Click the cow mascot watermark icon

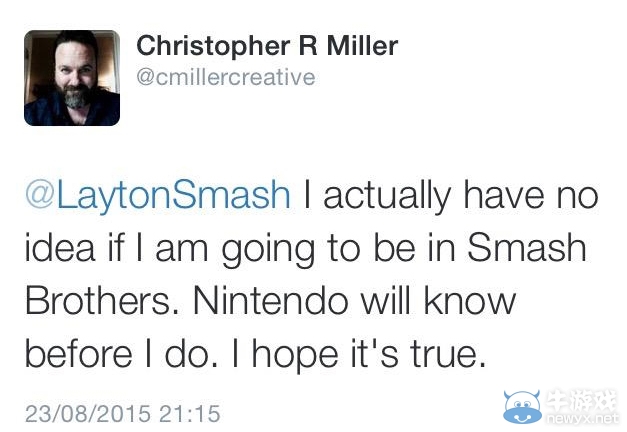tap(524, 406)
